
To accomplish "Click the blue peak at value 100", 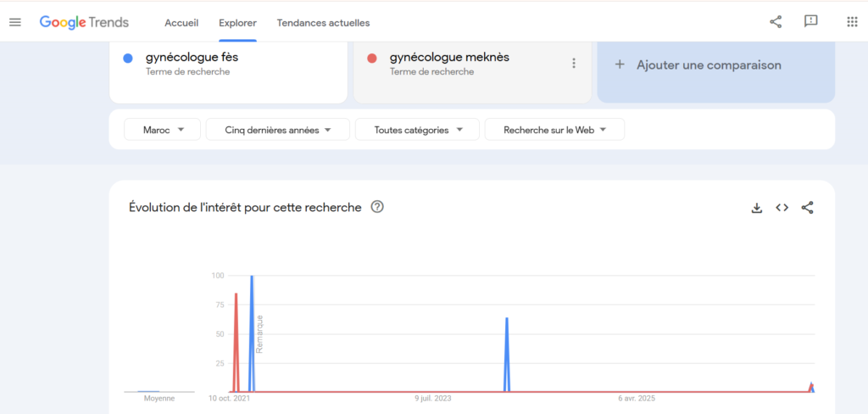I will (x=252, y=333).
